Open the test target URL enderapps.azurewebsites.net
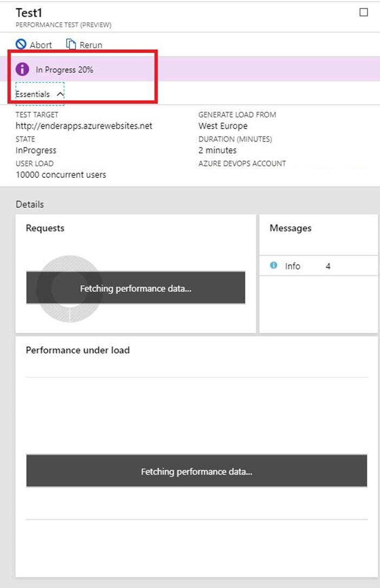The height and width of the screenshot is (588, 380). point(84,126)
